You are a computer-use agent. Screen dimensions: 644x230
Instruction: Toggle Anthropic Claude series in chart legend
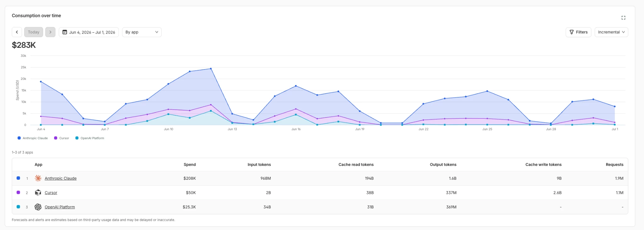point(33,138)
